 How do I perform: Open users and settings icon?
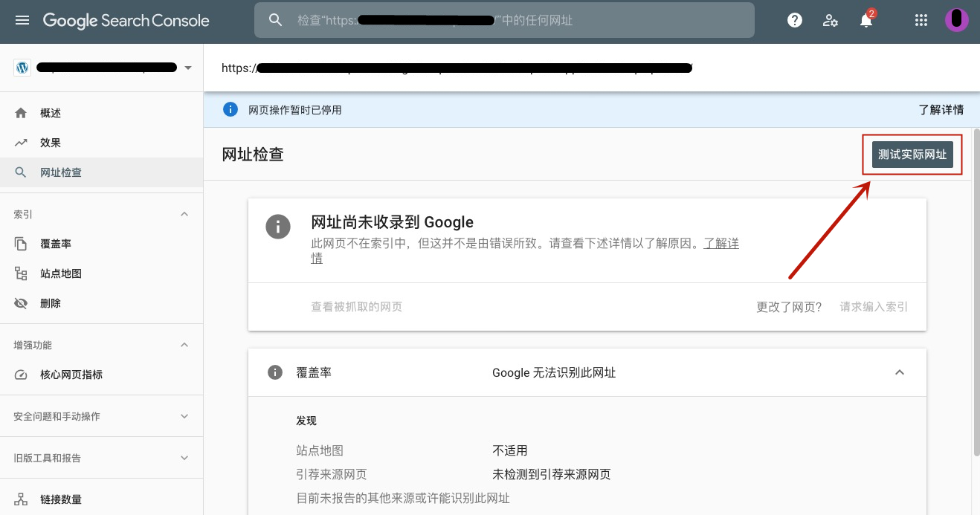click(x=831, y=20)
